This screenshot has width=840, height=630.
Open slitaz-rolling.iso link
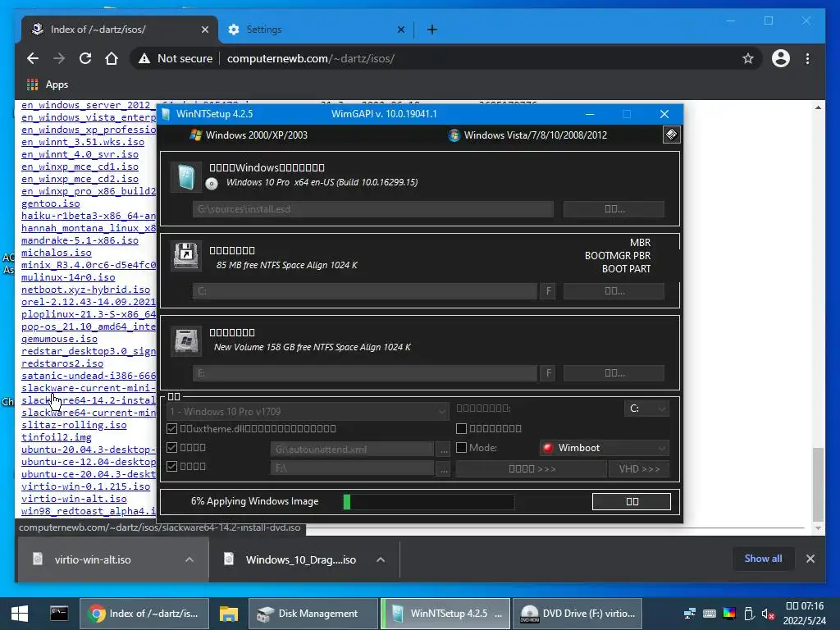coord(74,426)
